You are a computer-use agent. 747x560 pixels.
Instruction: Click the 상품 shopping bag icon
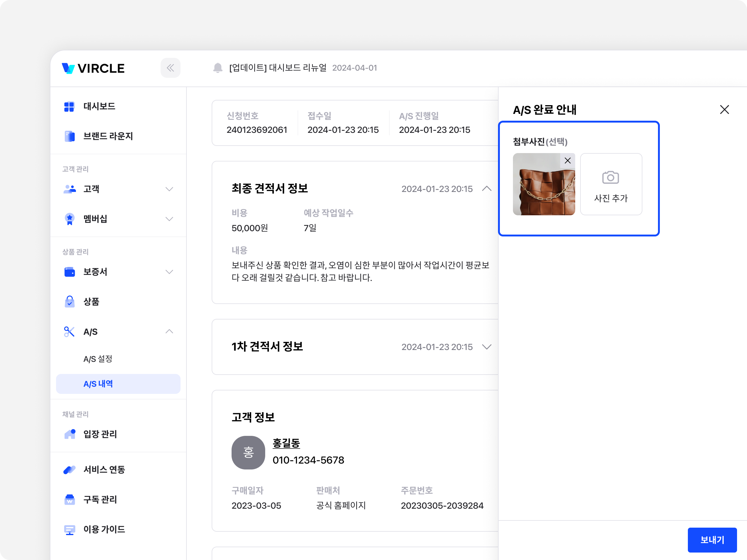(69, 302)
